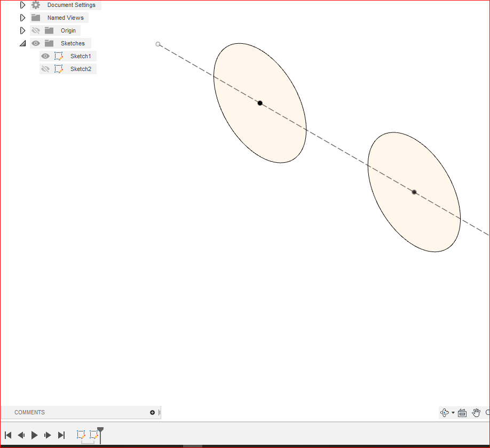This screenshot has height=448, width=490.
Task: Activate the Orbit navigation tool
Action: pyautogui.click(x=445, y=413)
